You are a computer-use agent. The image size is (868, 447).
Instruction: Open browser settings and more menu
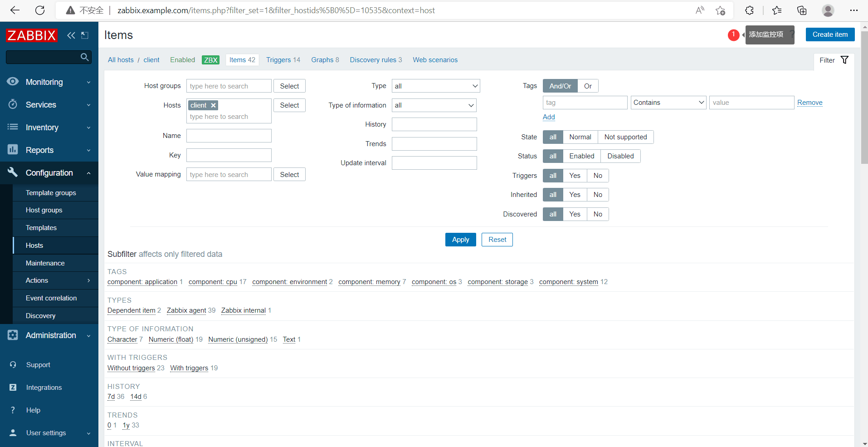click(854, 10)
